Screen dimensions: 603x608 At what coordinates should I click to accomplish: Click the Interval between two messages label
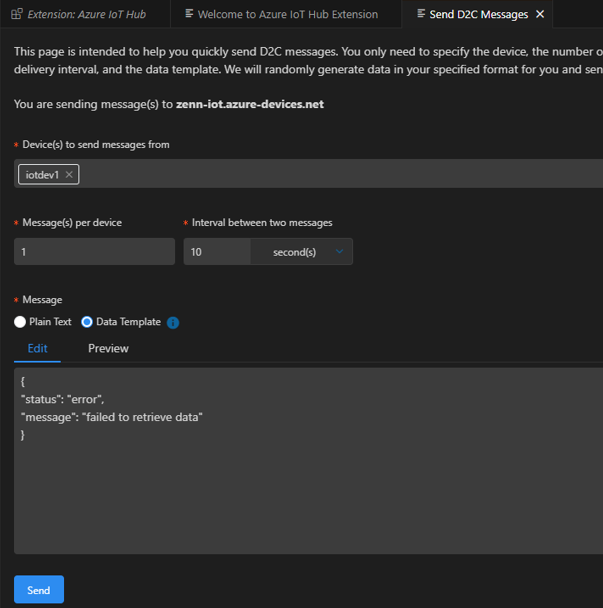[x=262, y=223]
